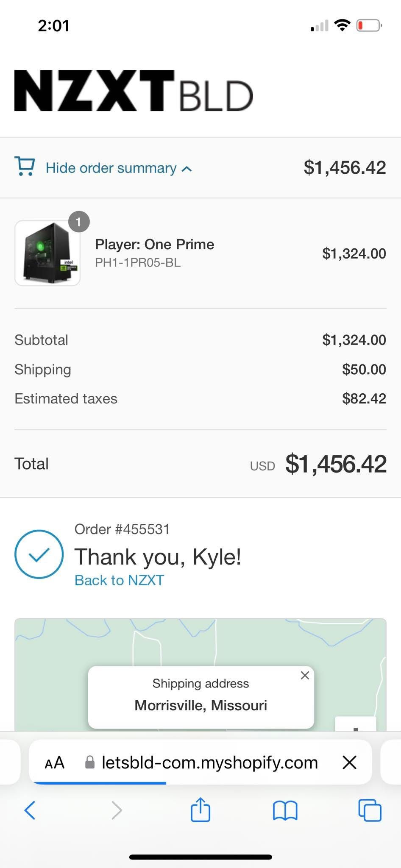The image size is (401, 868).
Task: Clear the address bar with the X button
Action: [349, 762]
